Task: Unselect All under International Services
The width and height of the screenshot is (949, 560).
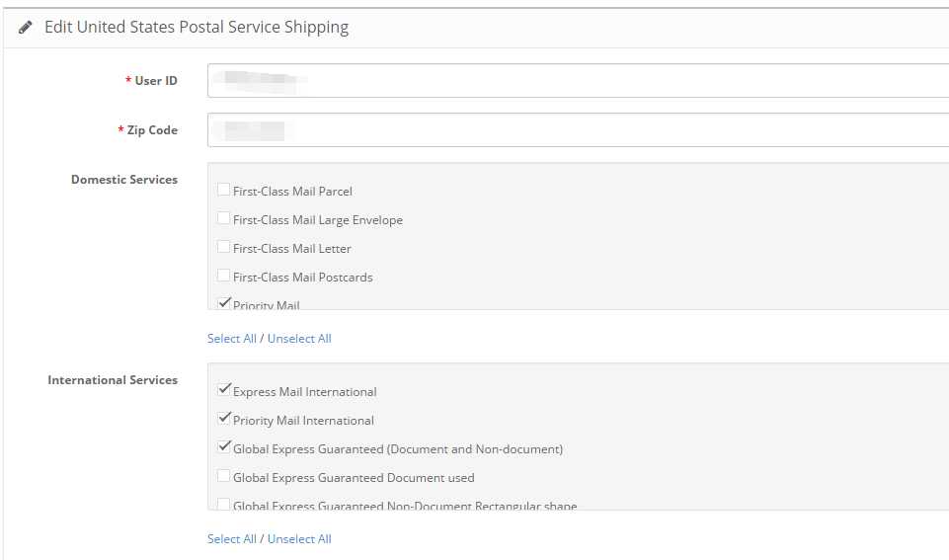Action: [x=299, y=539]
